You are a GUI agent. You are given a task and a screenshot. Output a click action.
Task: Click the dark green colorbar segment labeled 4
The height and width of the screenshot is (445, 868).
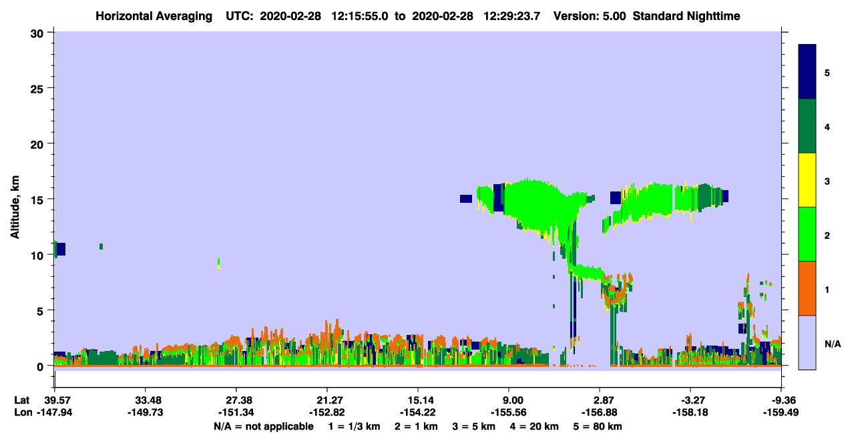[x=807, y=126]
